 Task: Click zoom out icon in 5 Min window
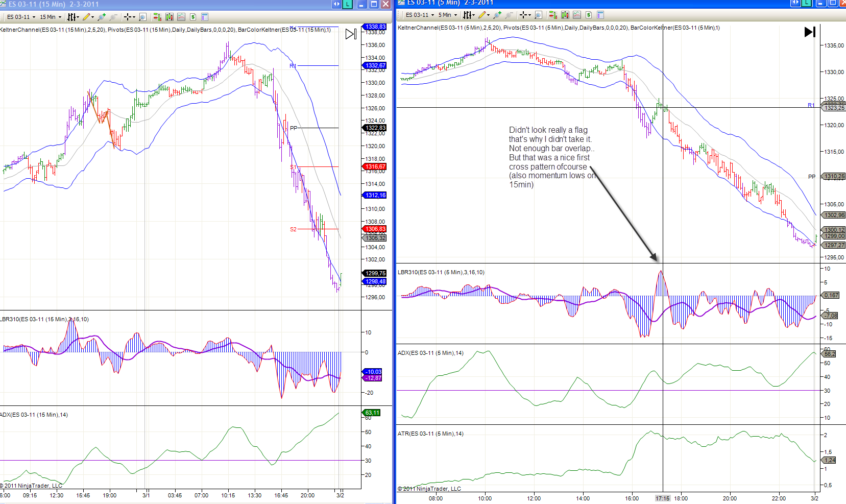[x=509, y=15]
